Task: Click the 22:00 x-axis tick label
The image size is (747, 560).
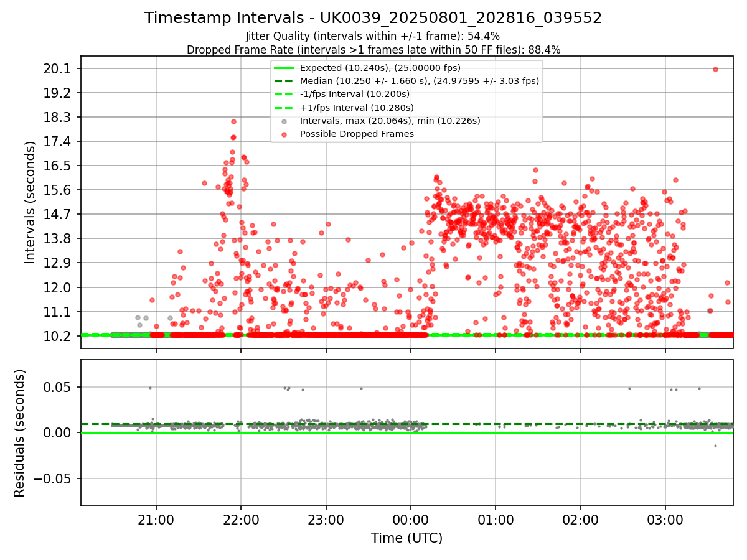Action: (241, 520)
